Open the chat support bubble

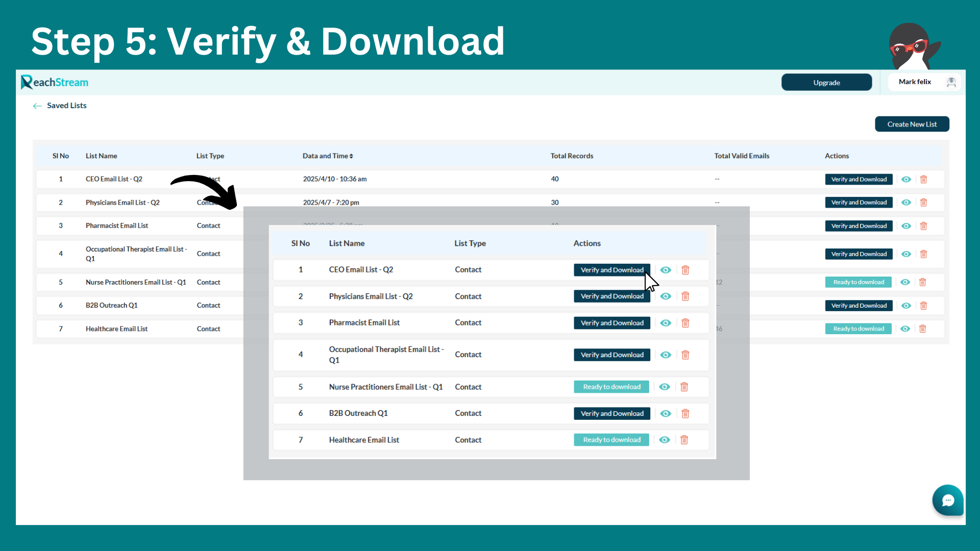tap(948, 500)
